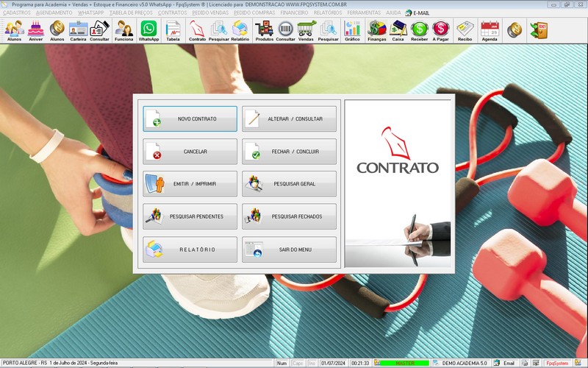The width and height of the screenshot is (588, 368).
Task: Click the Num lock indicator
Action: point(282,363)
